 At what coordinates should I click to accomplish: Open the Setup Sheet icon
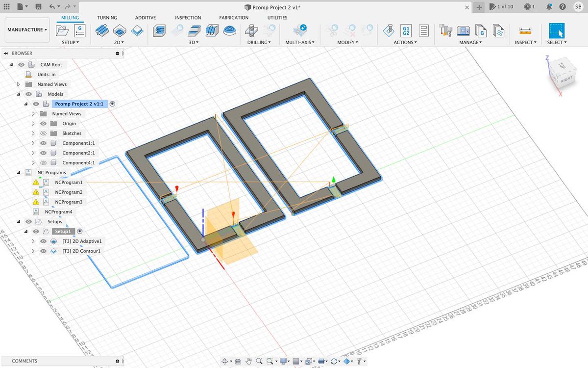click(x=424, y=30)
